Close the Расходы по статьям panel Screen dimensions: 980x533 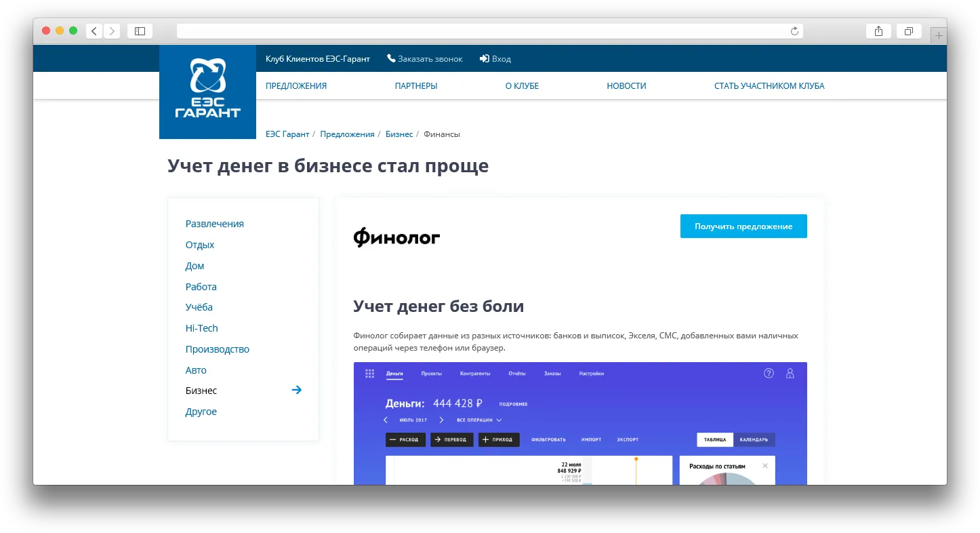pos(765,466)
